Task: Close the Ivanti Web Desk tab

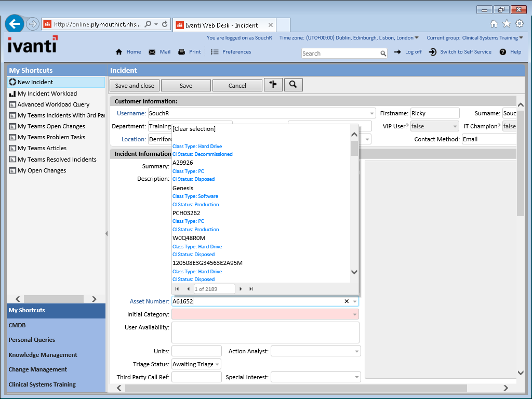Action: click(270, 25)
